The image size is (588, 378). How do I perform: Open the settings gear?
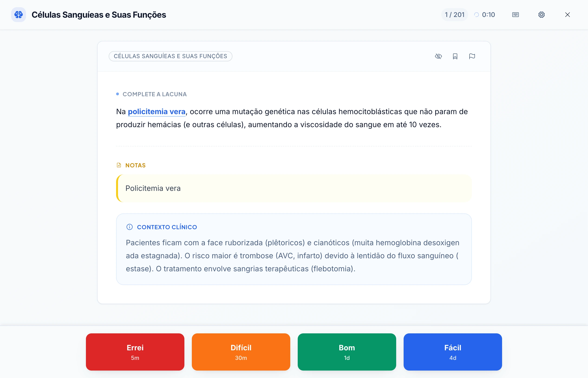click(x=542, y=15)
